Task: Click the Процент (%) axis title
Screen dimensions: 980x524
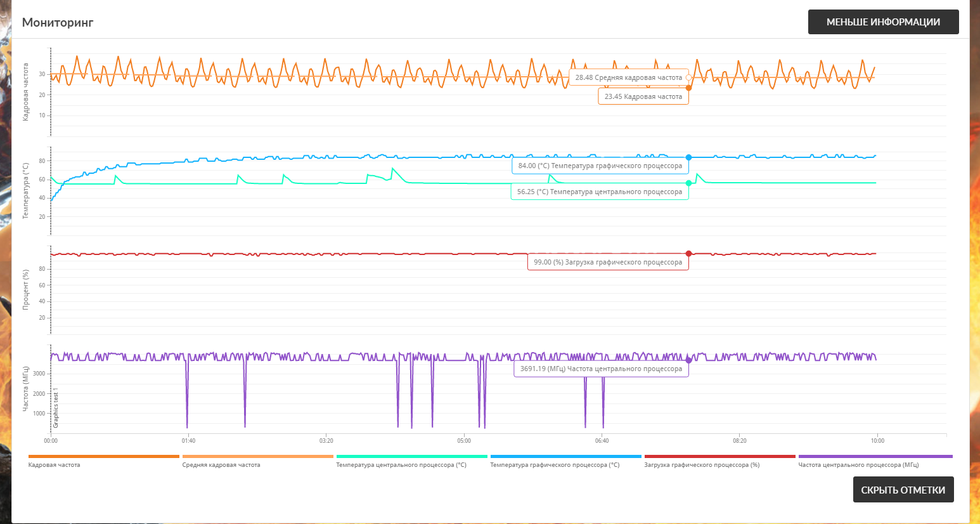Action: (x=26, y=289)
